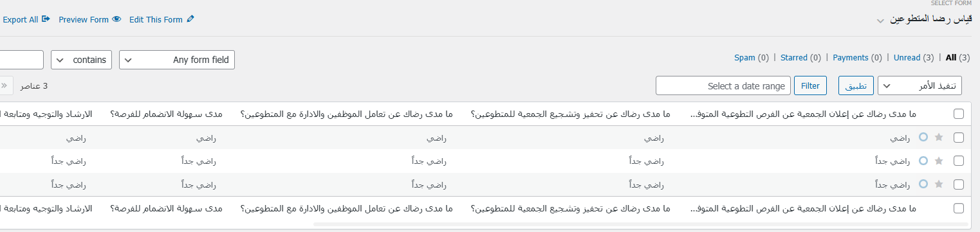Show Starred entries filter

(794, 58)
